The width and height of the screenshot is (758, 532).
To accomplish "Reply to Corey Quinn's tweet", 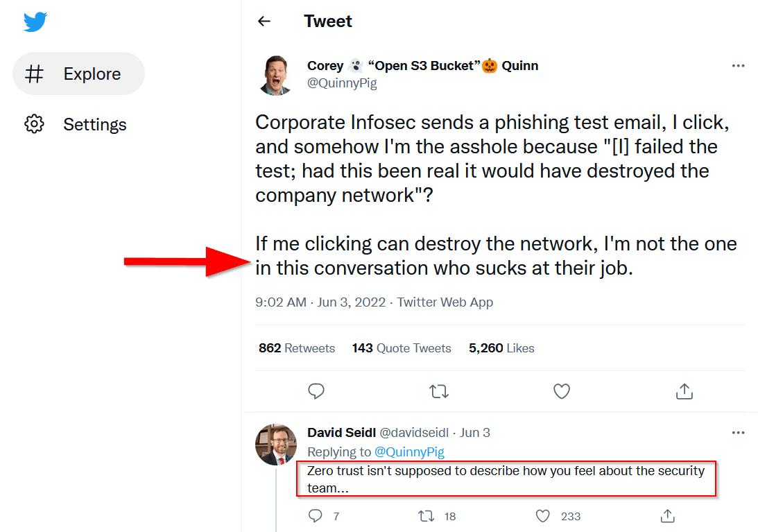I will (x=316, y=391).
